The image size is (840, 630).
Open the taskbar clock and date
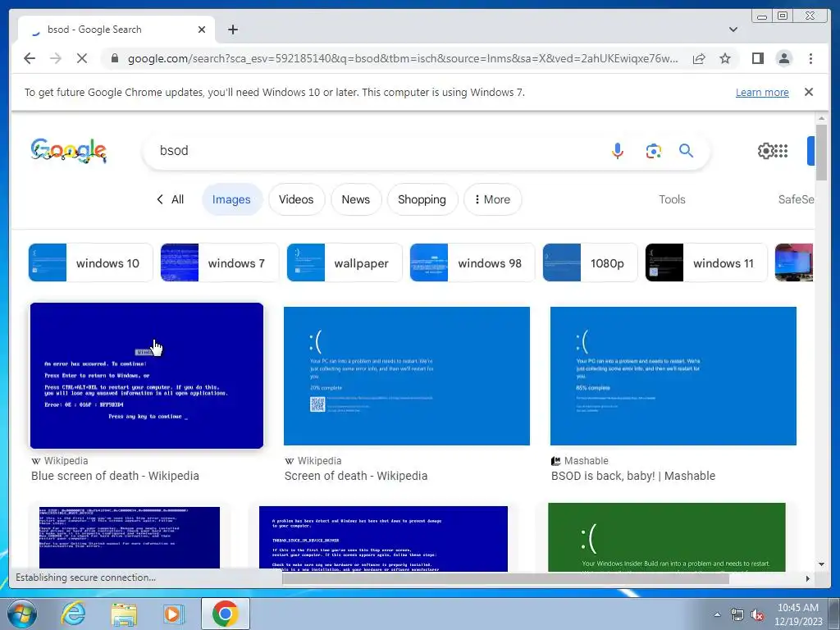797,614
